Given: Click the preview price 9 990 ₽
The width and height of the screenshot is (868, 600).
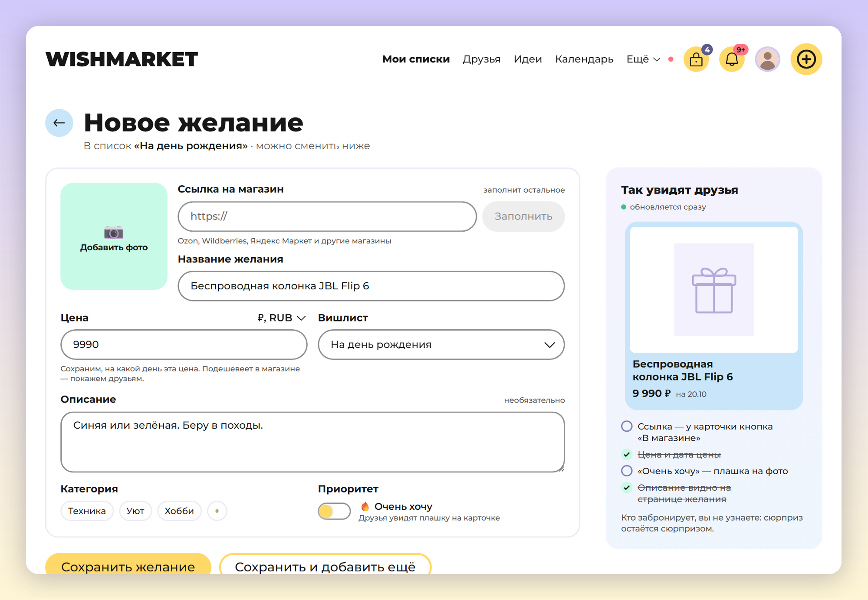Looking at the screenshot, I should (x=651, y=393).
